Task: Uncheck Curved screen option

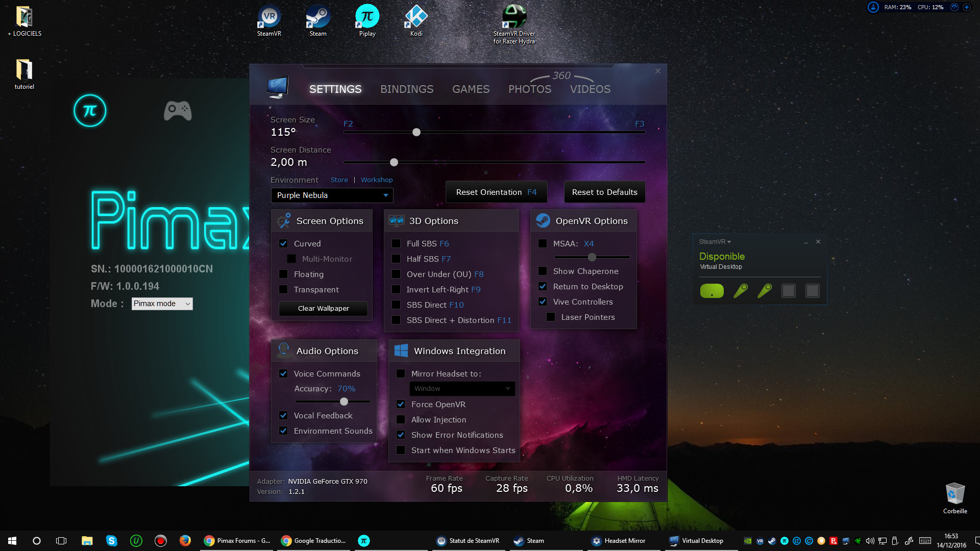Action: tap(283, 244)
